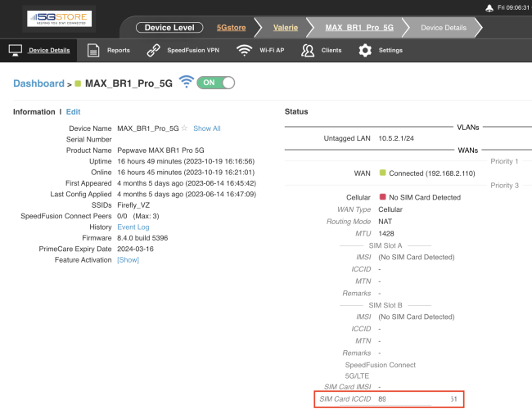The height and width of the screenshot is (409, 532).
Task: Click Routing Mode NAT value
Action: (x=385, y=222)
